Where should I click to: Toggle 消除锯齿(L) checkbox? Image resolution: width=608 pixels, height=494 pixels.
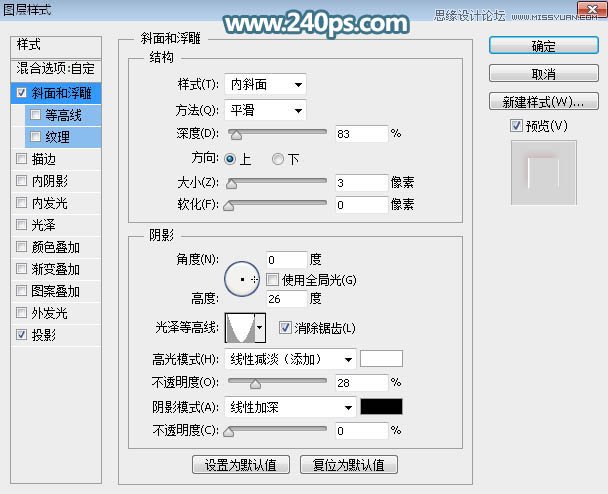pos(285,328)
